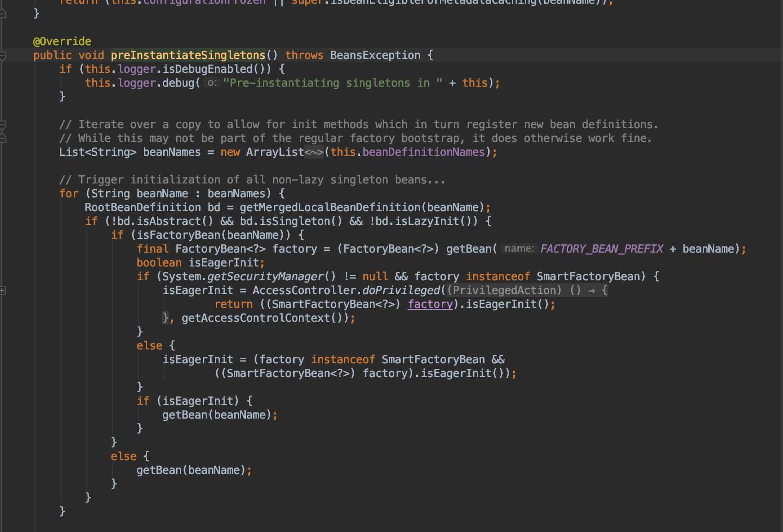783x532 pixels.
Task: Click the for keyword of the beanNames loop
Action: pyautogui.click(x=69, y=194)
